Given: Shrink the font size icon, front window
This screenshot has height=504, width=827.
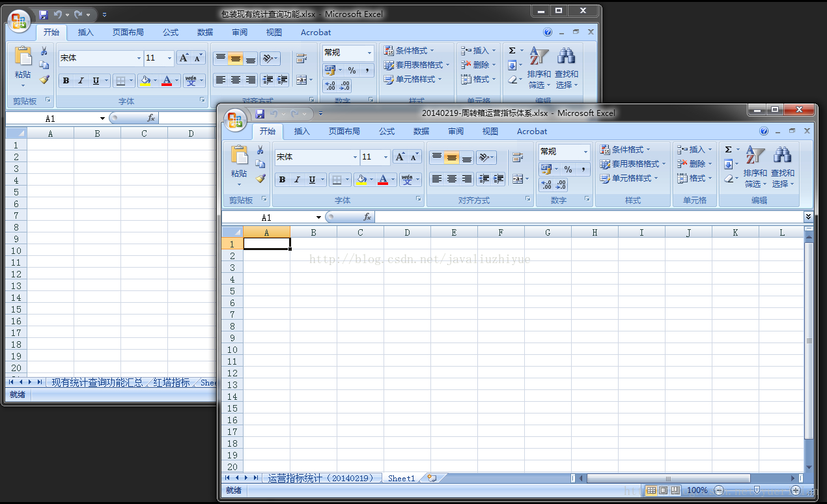Looking at the screenshot, I should [414, 157].
